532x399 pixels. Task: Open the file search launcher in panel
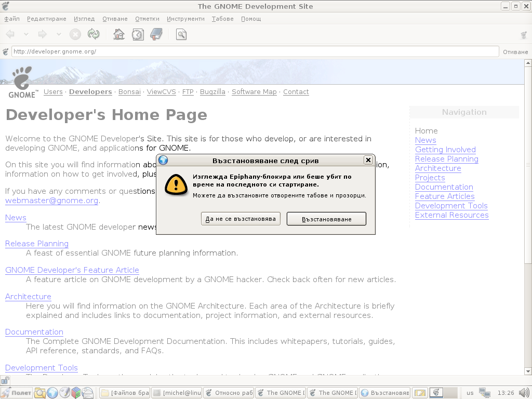click(x=39, y=393)
